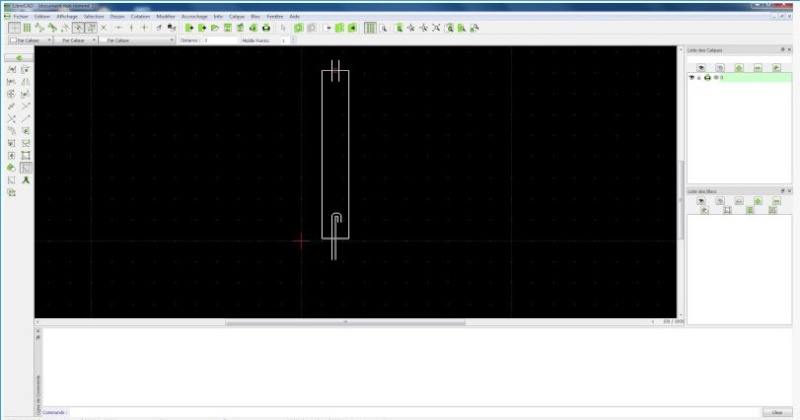
Task: Toggle Snap to center
Action: 65,28
